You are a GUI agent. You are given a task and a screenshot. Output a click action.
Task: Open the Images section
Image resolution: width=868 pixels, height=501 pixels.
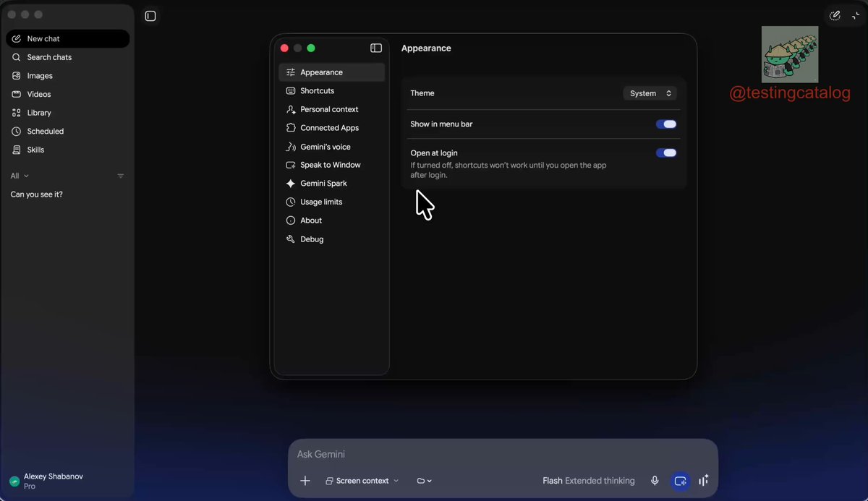(68, 76)
